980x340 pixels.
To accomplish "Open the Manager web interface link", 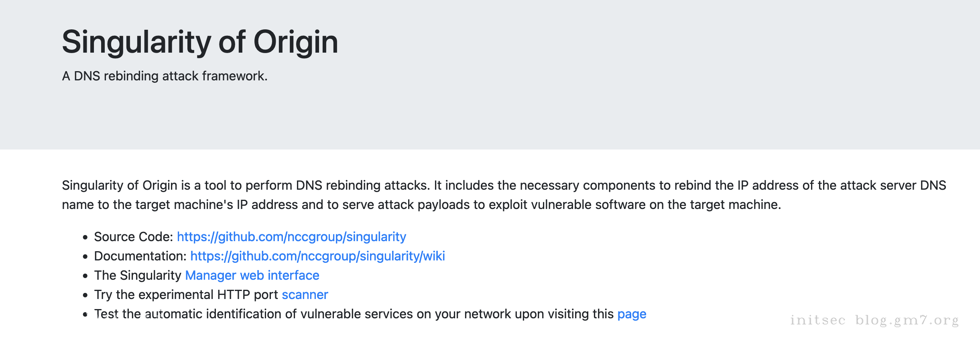I will (x=252, y=275).
